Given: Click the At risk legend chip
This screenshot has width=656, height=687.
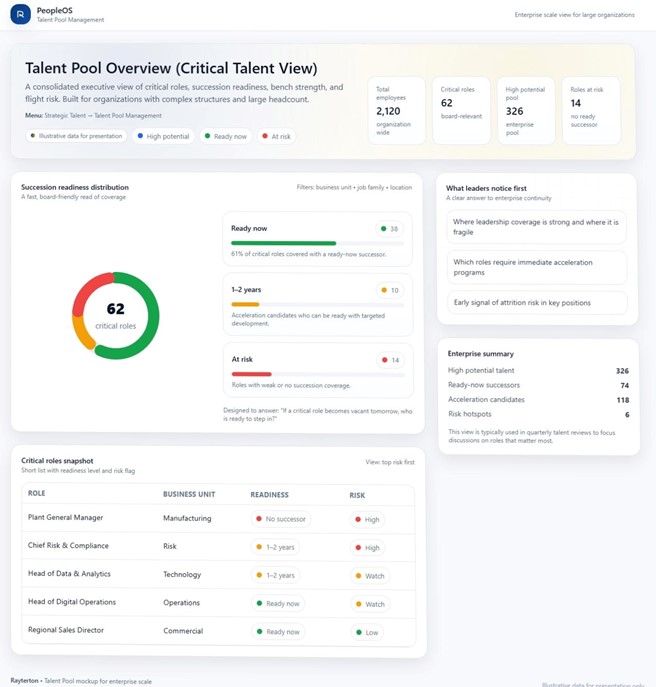Looking at the screenshot, I should click(x=276, y=136).
